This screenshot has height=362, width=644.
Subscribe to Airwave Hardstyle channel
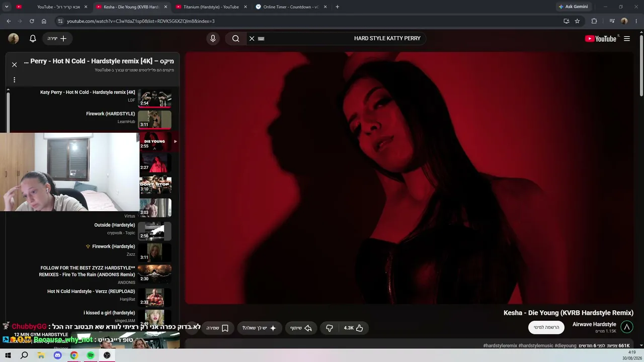546,327
